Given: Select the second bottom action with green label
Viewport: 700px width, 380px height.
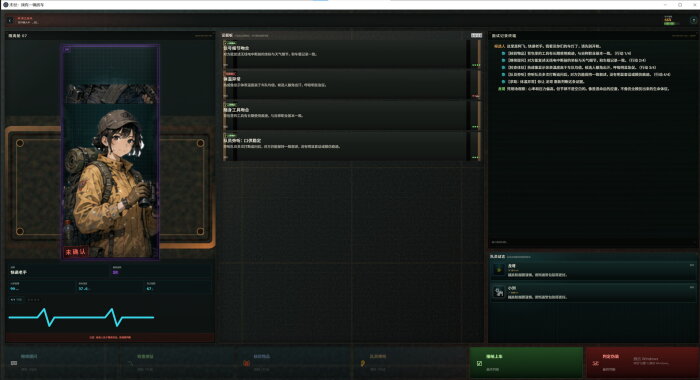Looking at the screenshot, I should point(178,363).
